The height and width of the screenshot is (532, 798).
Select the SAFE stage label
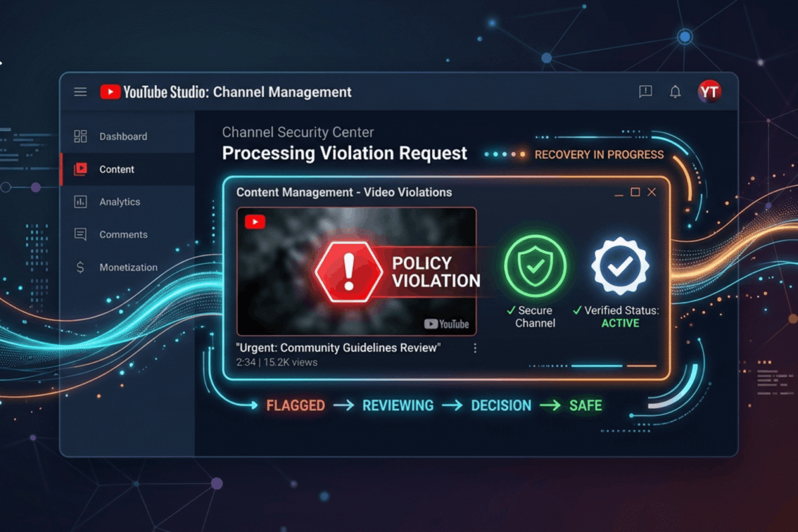coord(585,406)
